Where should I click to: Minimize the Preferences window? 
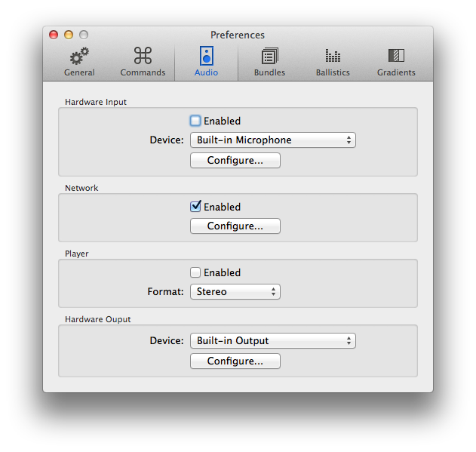click(69, 35)
